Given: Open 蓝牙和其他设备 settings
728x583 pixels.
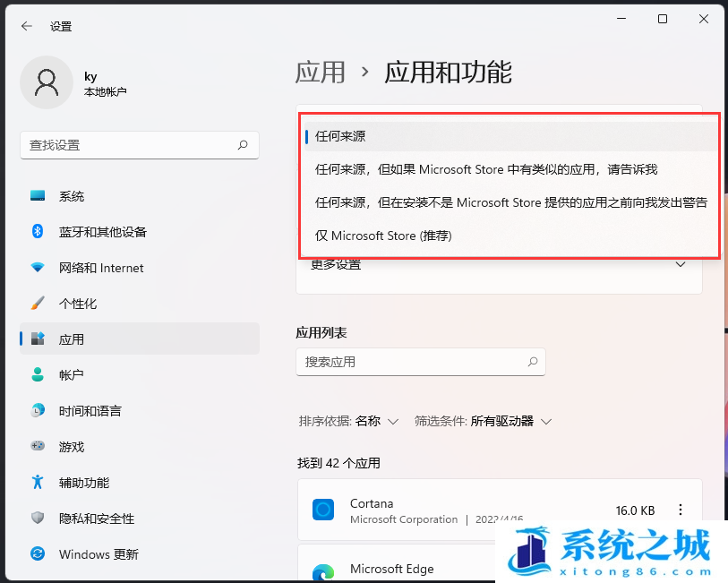Looking at the screenshot, I should coord(102,232).
